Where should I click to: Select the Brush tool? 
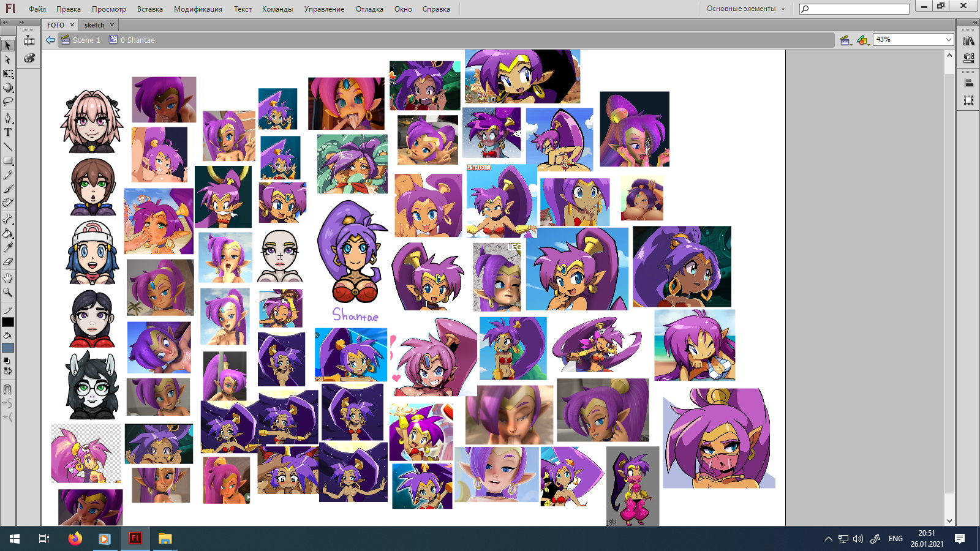8,189
